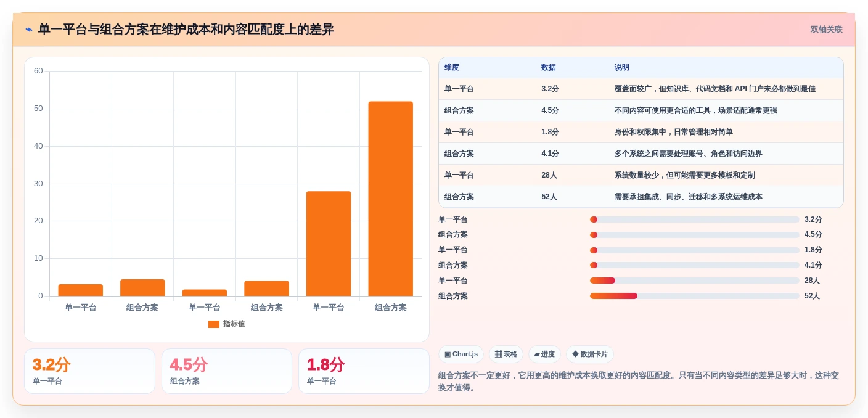Click the 1.8分 progress bar
Image resolution: width=868 pixels, height=418 pixels.
695,250
